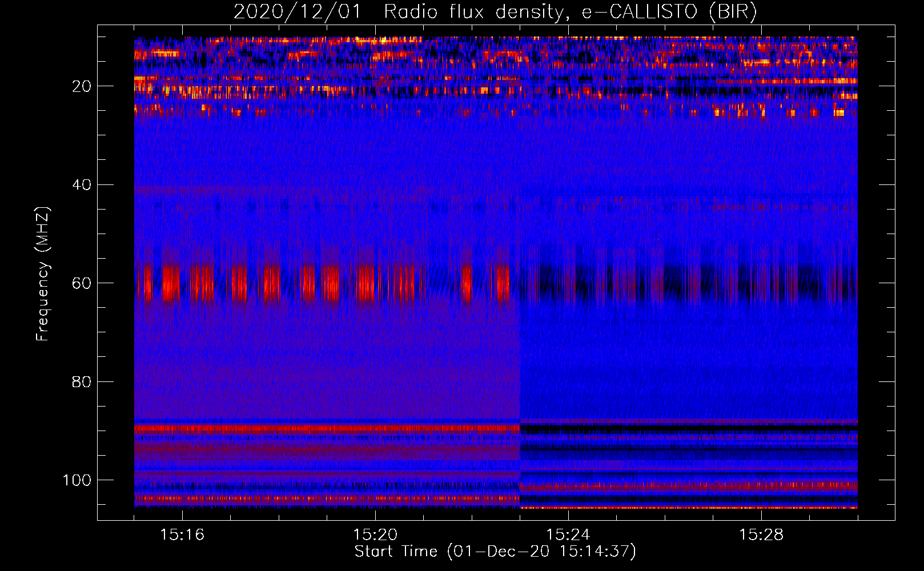Click the 15:16 time tick label
The height and width of the screenshot is (571, 924).
point(182,534)
